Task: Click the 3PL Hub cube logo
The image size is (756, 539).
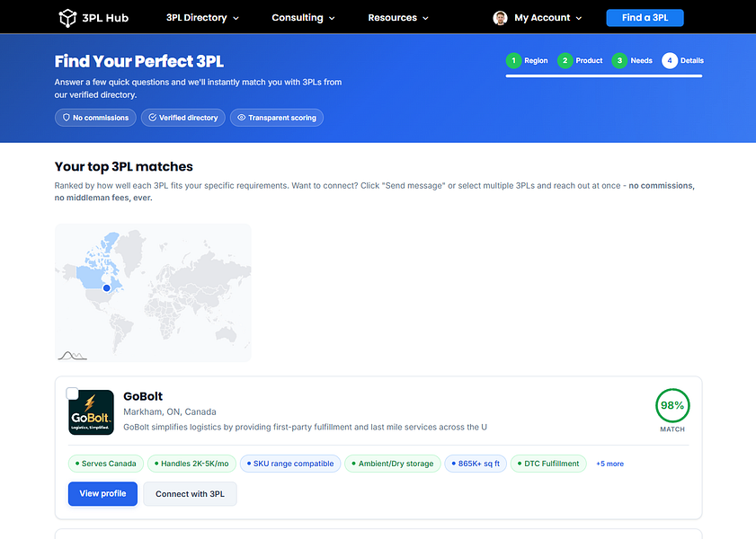Action: pos(67,18)
